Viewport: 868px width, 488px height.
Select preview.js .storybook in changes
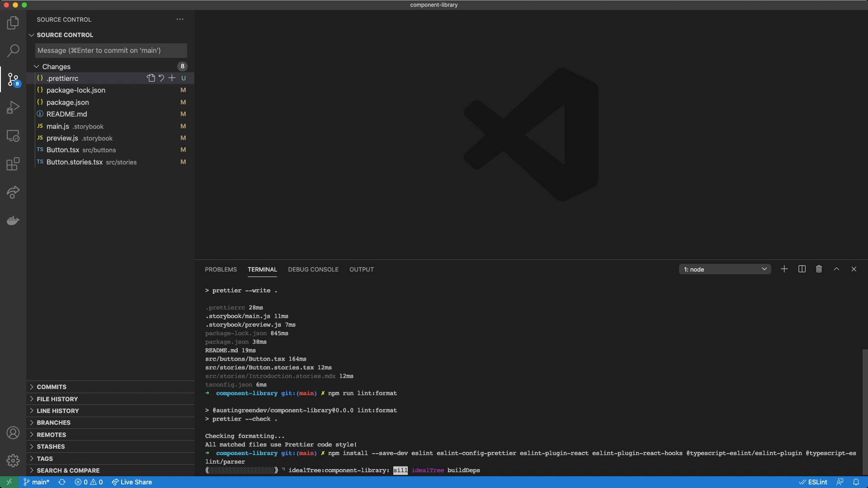(110, 138)
